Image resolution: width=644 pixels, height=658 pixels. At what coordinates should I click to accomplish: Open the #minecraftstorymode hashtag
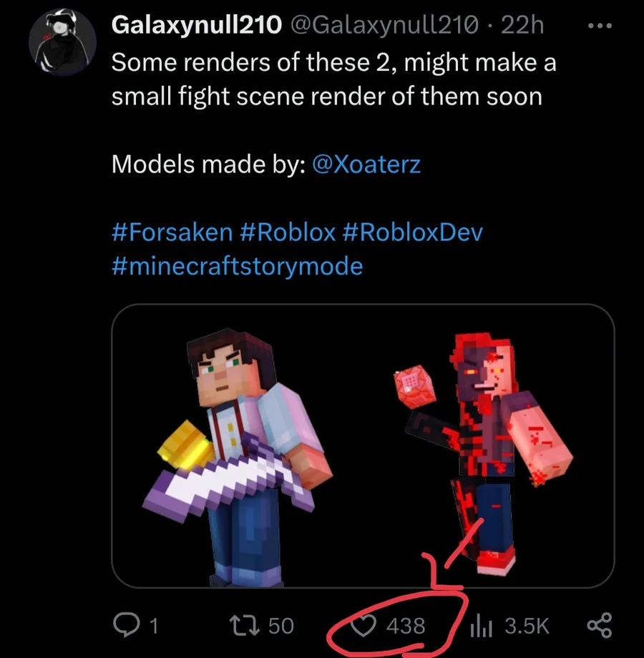point(237,267)
